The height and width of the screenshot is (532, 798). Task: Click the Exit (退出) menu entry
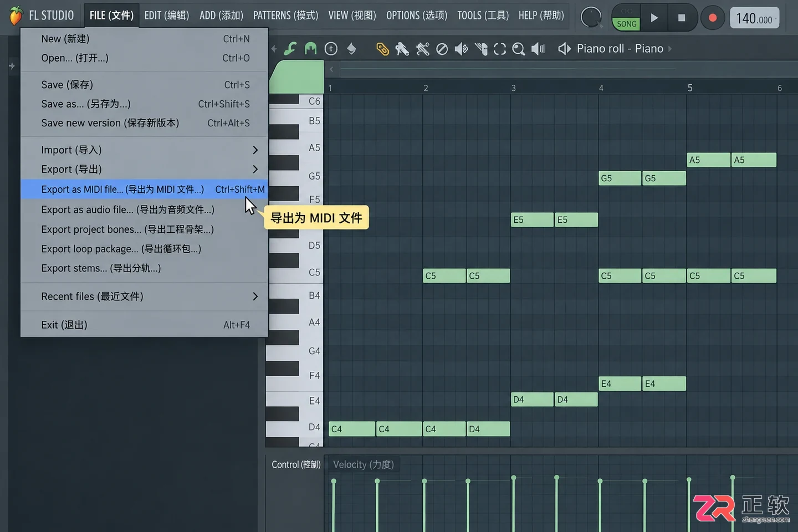click(144, 325)
